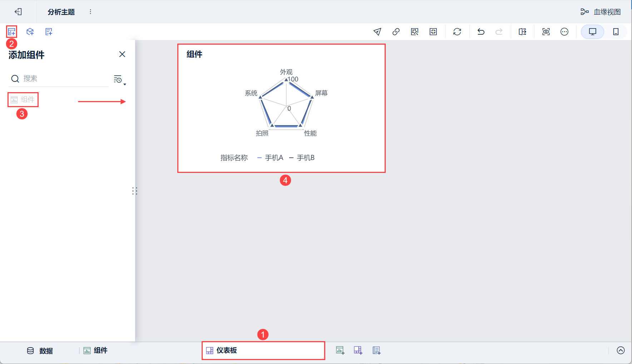This screenshot has width=632, height=364.
Task: Switch to the 数据 tab
Action: (40, 351)
